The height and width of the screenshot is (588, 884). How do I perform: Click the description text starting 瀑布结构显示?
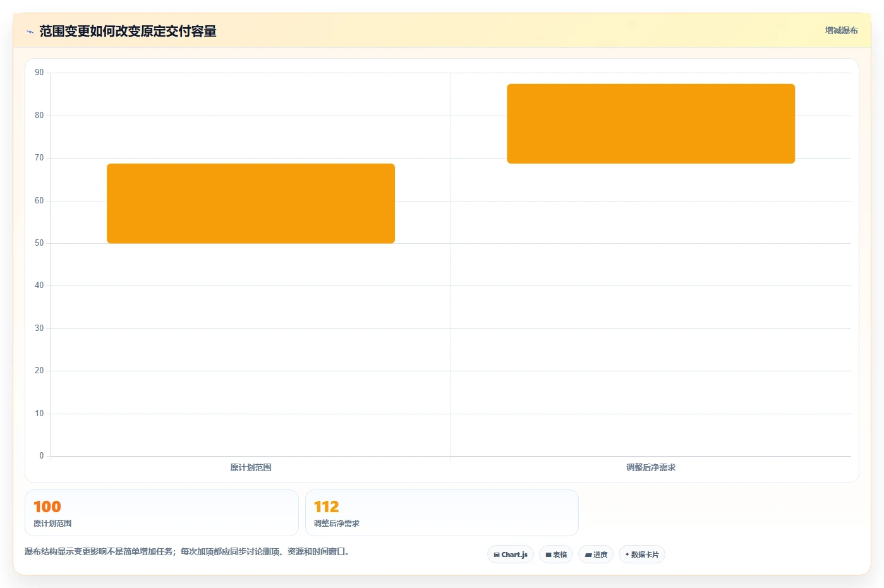(x=187, y=551)
